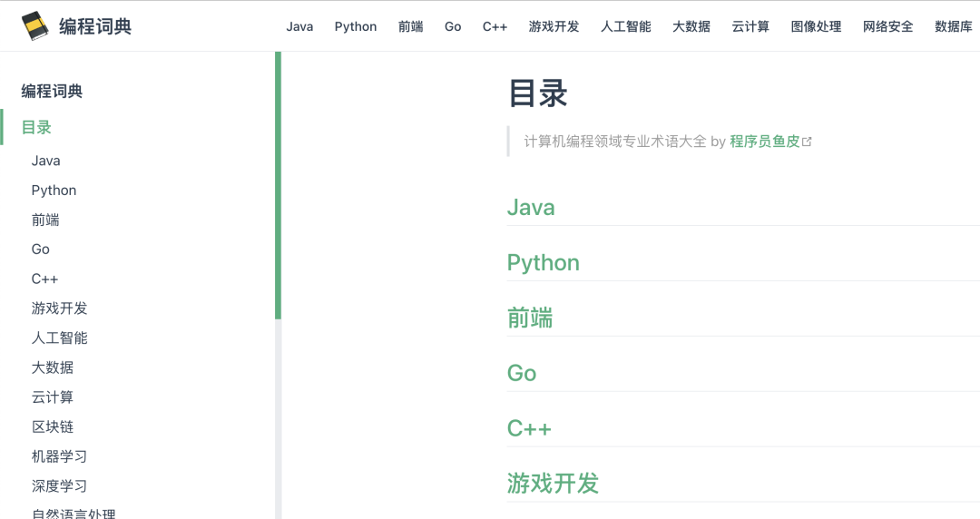Screen dimensions: 980x519
Task: Click the 编程词典 book logo icon
Action: point(34,25)
